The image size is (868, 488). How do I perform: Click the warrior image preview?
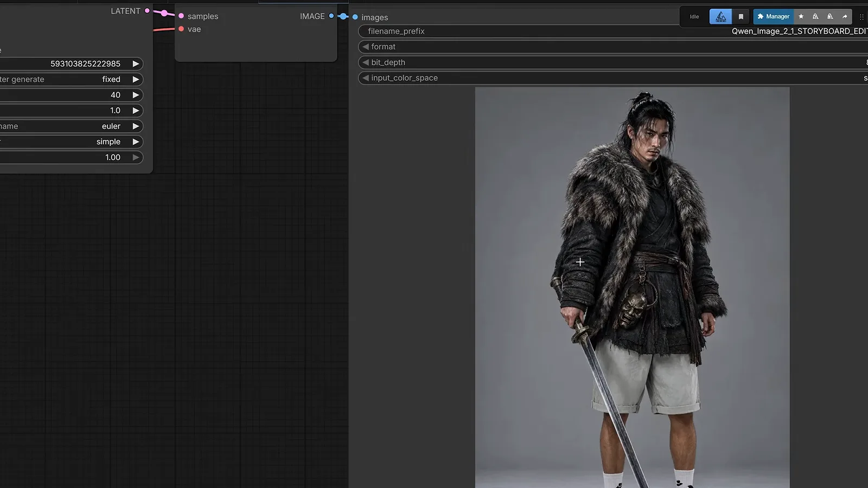point(633,287)
